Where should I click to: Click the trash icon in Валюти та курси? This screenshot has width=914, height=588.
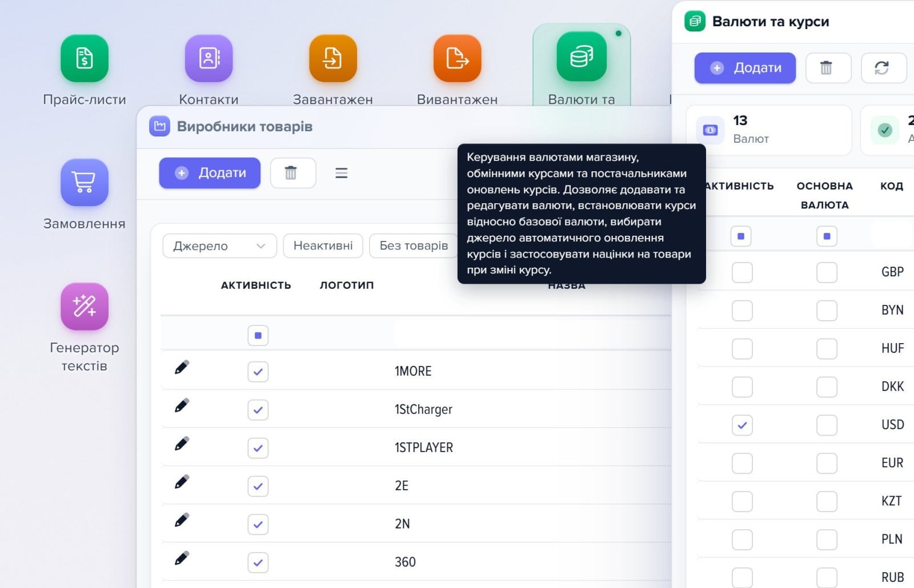828,68
